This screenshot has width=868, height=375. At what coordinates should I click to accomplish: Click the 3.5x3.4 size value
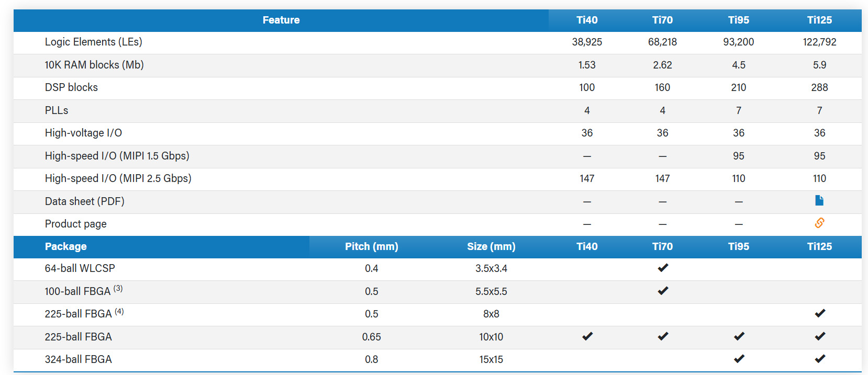(491, 268)
